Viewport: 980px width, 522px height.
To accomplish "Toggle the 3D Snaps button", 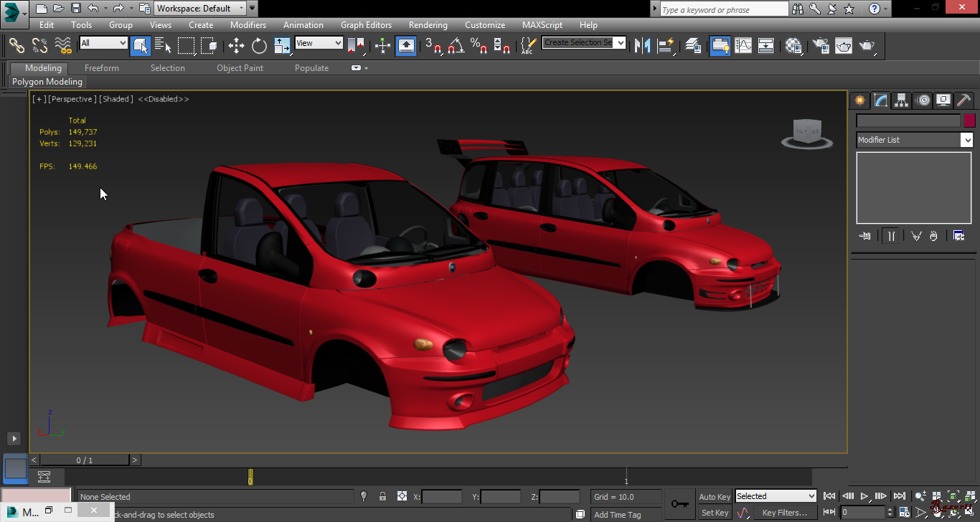I will click(433, 46).
